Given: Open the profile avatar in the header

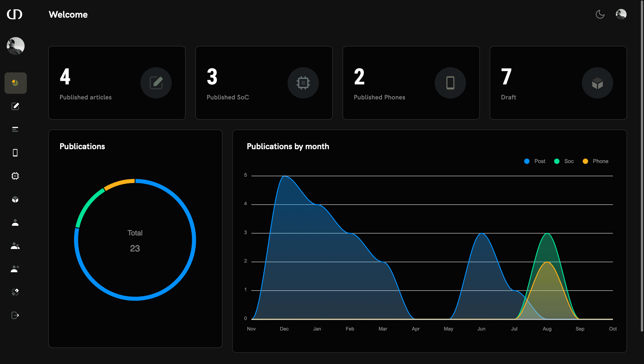Looking at the screenshot, I should 621,14.
